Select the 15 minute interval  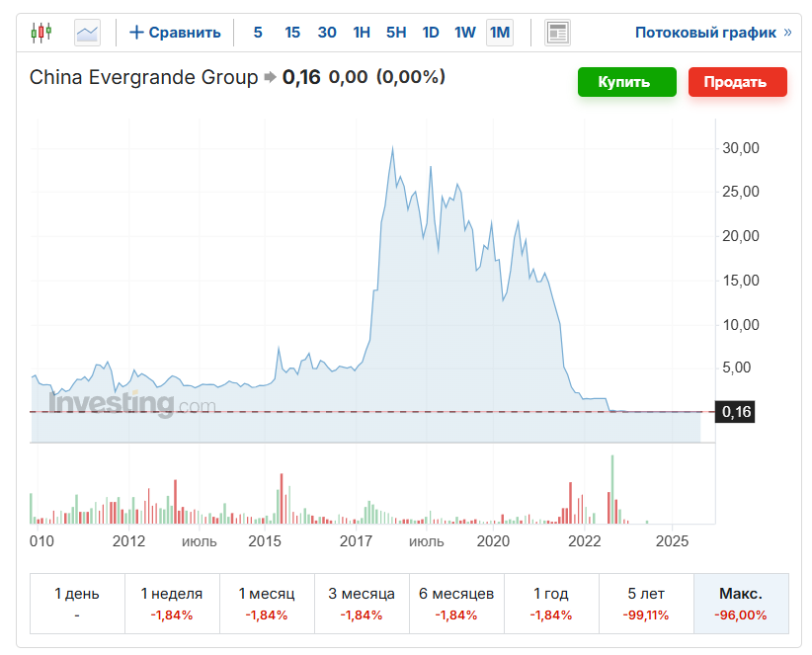[x=292, y=33]
